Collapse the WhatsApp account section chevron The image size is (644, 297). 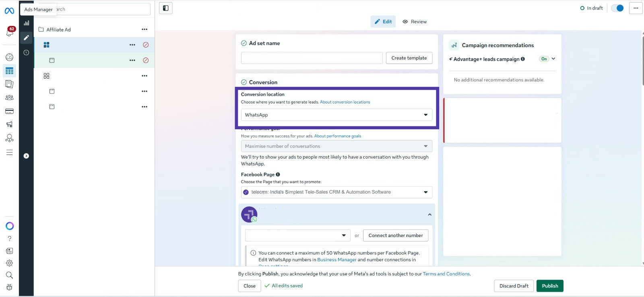pos(429,214)
